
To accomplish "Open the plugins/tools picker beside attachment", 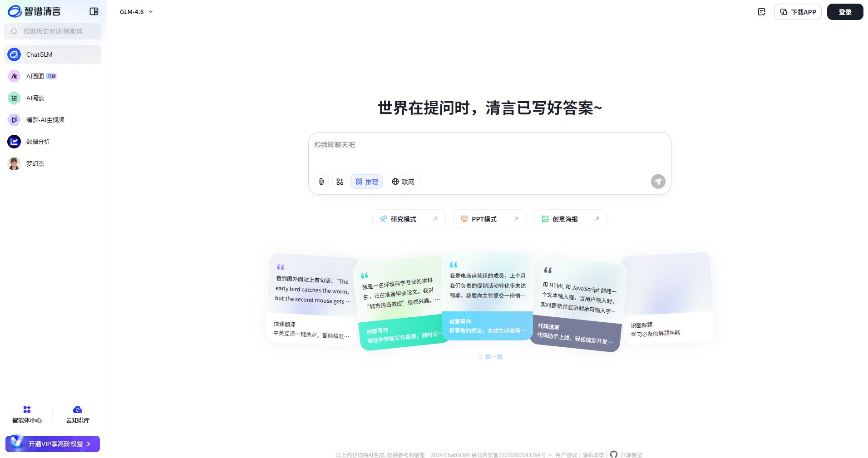I will 340,182.
